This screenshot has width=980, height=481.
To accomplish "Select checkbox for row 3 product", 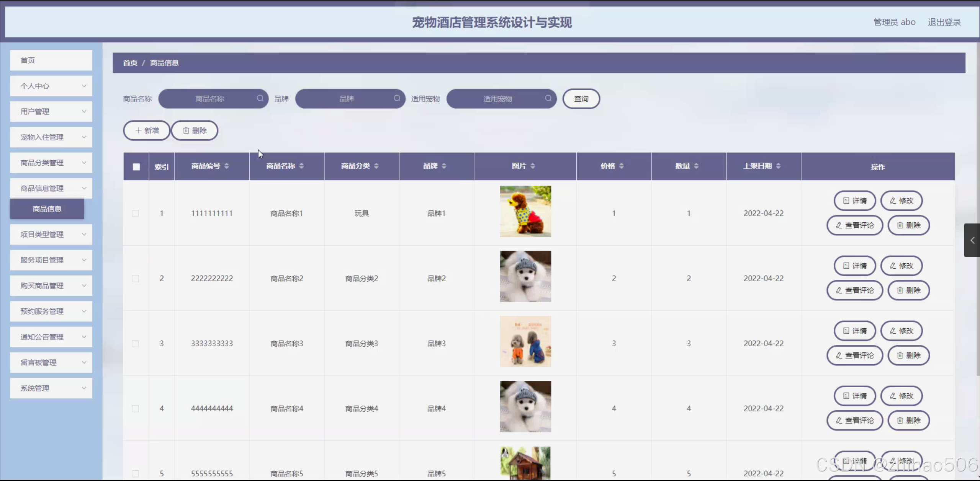I will click(x=135, y=344).
